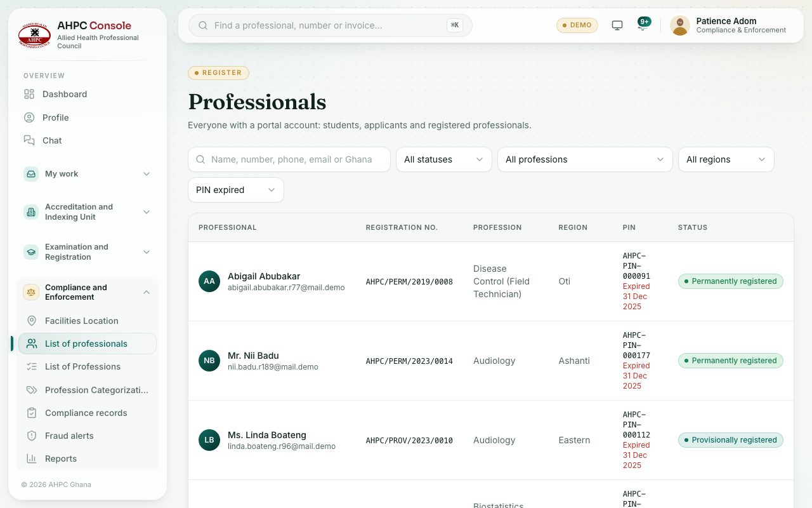
Task: Click Patience Adom's avatar picture
Action: coord(680,25)
